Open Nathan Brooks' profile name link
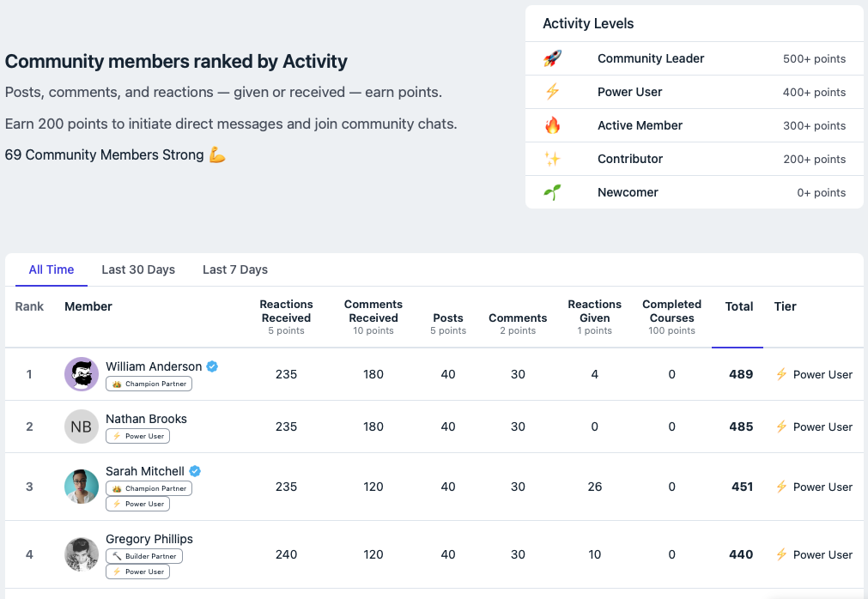Image resolution: width=868 pixels, height=599 pixels. point(146,419)
